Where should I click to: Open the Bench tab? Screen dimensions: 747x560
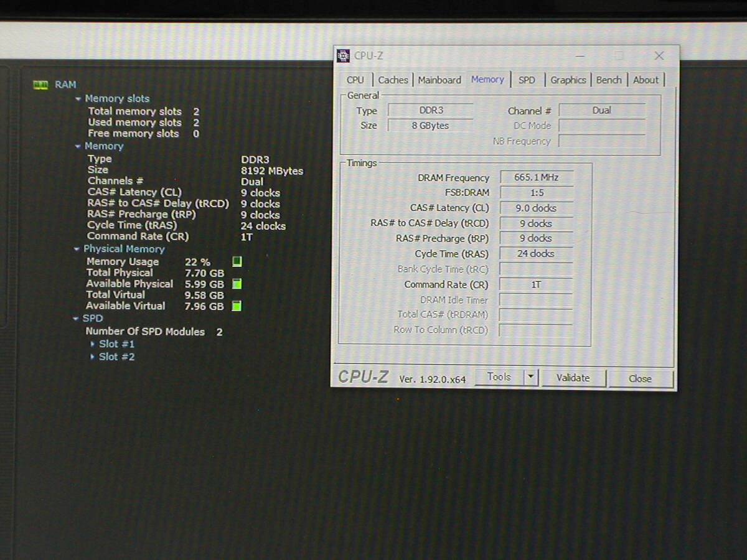pyautogui.click(x=608, y=80)
